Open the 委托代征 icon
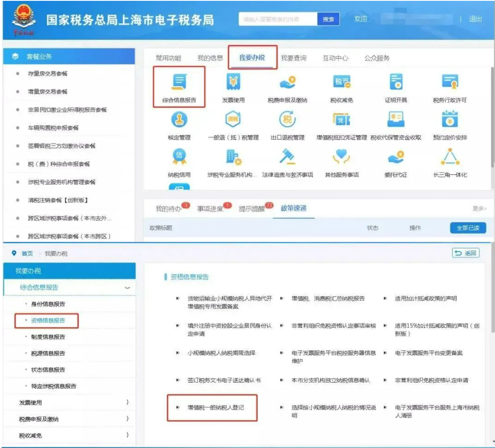Viewport: 495px width, 448px height. (396, 157)
